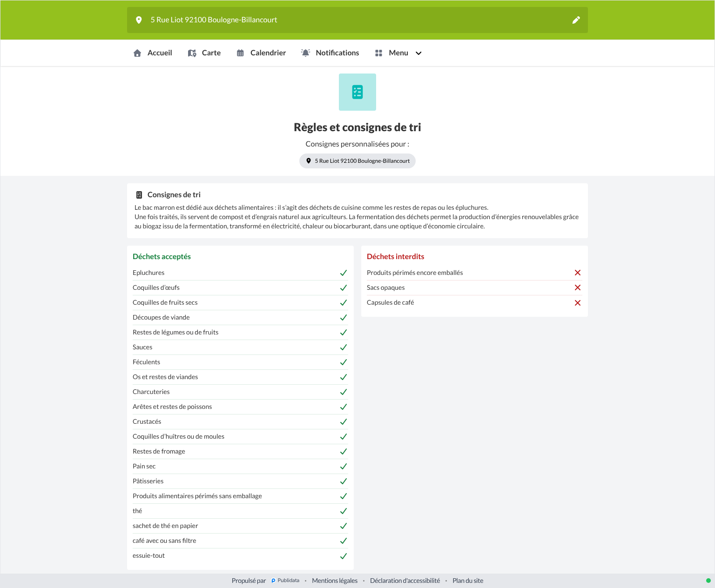Image resolution: width=715 pixels, height=588 pixels.
Task: Click the location pin in the green address bar
Action: pyautogui.click(x=139, y=20)
